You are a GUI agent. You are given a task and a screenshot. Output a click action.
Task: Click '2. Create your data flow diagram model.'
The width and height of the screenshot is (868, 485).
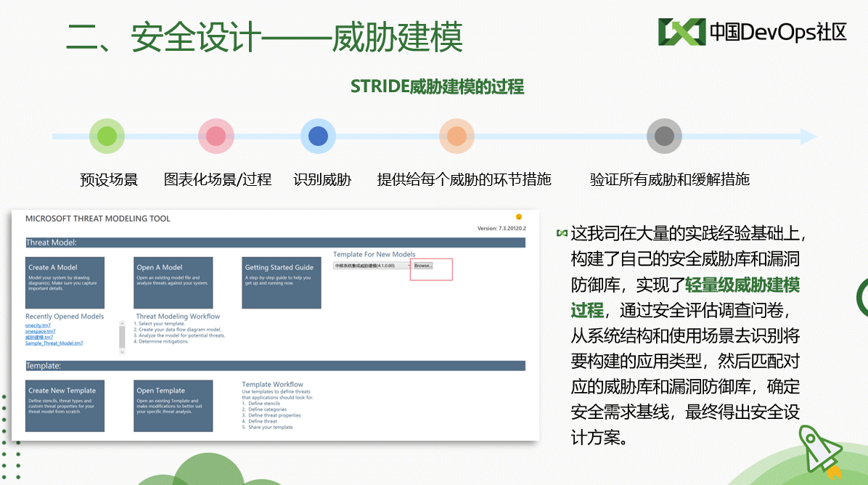[x=178, y=330]
